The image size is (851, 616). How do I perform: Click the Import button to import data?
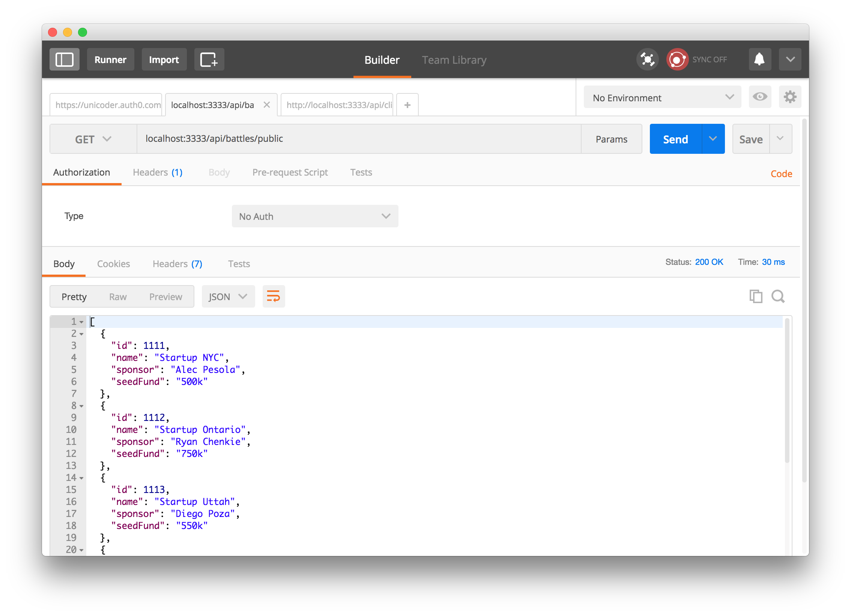(163, 60)
